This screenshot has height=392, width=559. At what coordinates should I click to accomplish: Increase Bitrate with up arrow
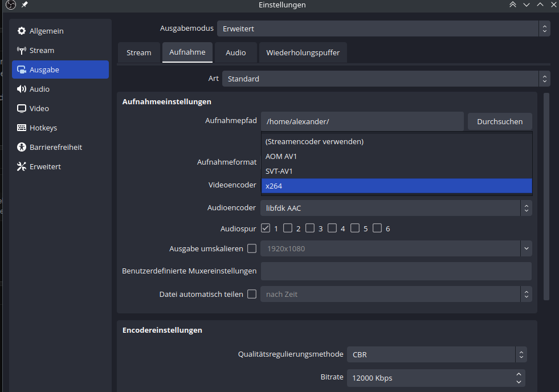point(519,374)
